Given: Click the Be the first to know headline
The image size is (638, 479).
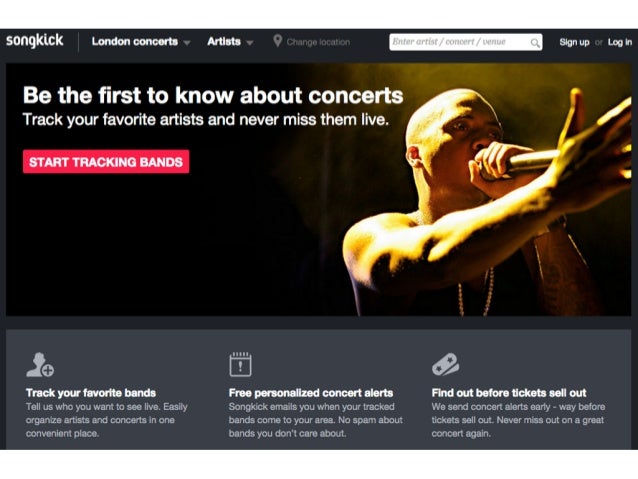Looking at the screenshot, I should pos(213,95).
